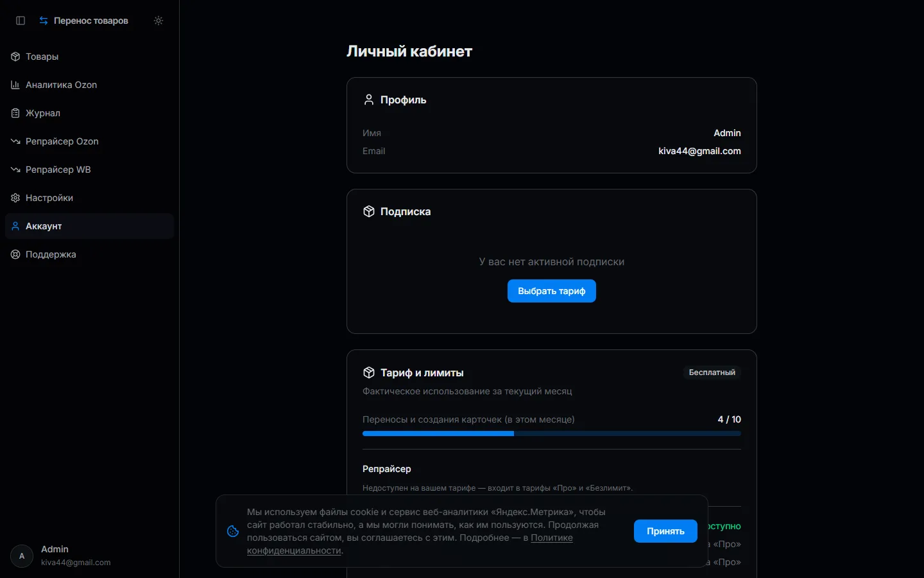This screenshot has width=924, height=578.
Task: Click the У вас нет активной подписки message
Action: coord(552,262)
